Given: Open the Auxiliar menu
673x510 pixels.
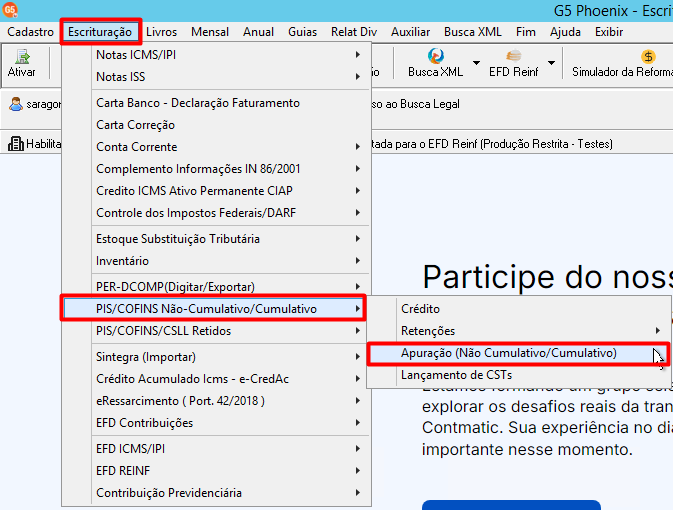Looking at the screenshot, I should point(410,32).
